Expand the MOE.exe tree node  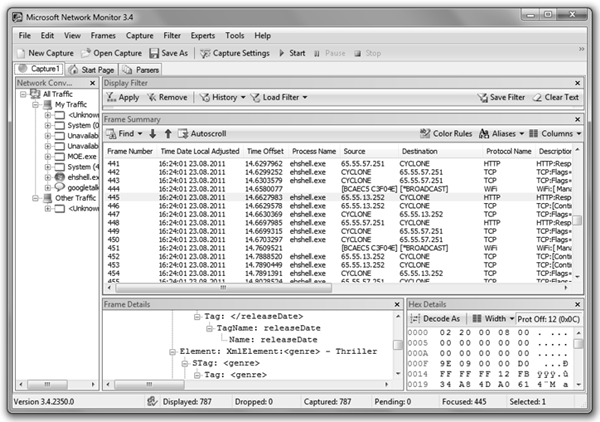pyautogui.click(x=47, y=156)
